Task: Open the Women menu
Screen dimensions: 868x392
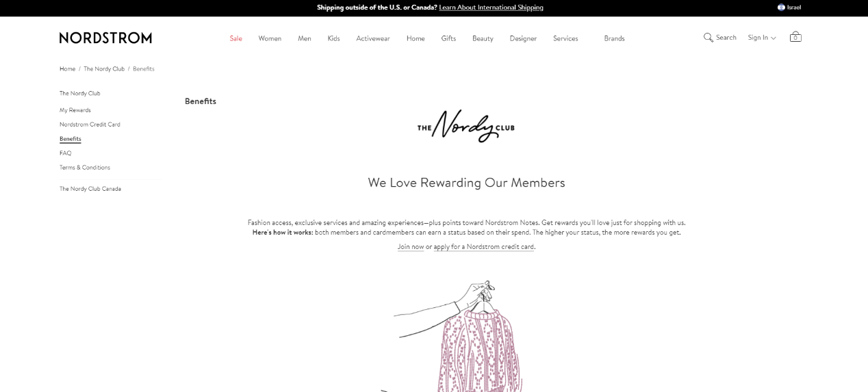Action: point(270,38)
